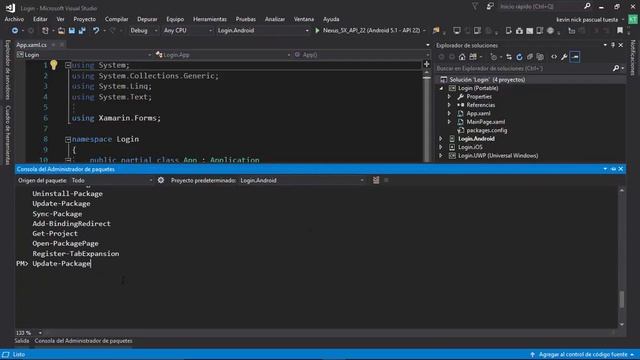Click Agregar al control de código fuente

tap(582, 354)
